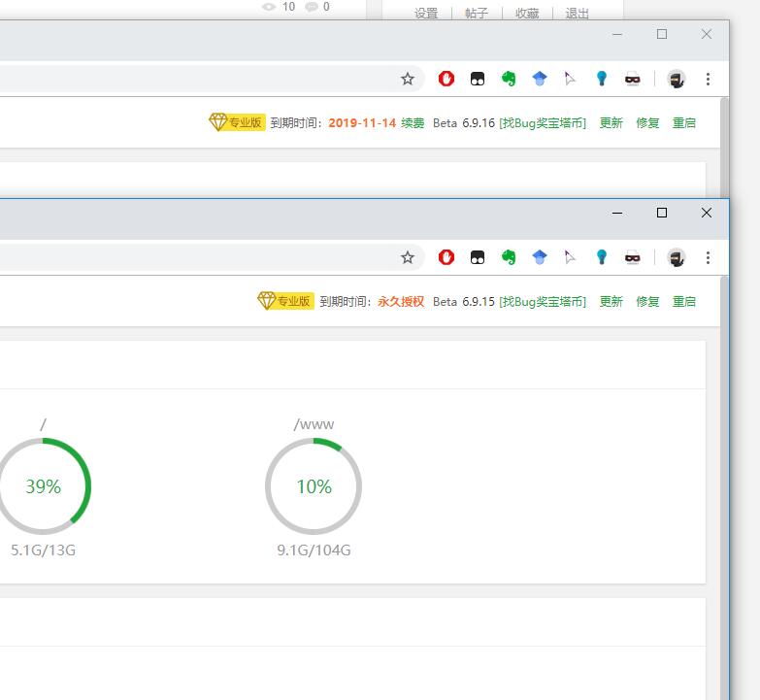Image resolution: width=760 pixels, height=700 pixels.
Task: Open Chrome three-dot menu in back window
Action: (x=709, y=79)
